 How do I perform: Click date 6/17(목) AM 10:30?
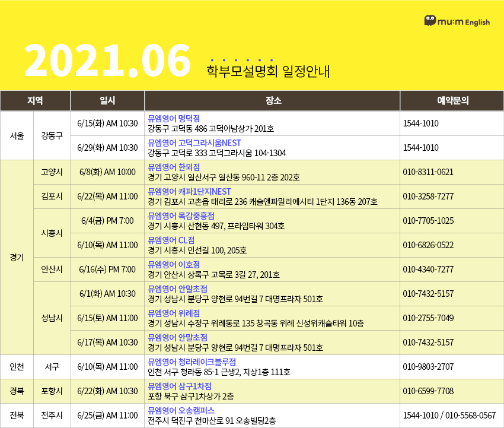point(107,343)
